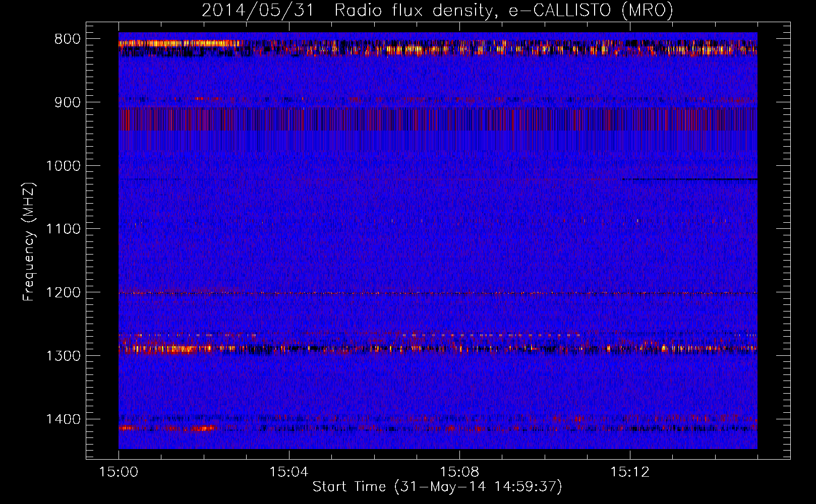Click the 15:12 time tick label

pyautogui.click(x=630, y=472)
